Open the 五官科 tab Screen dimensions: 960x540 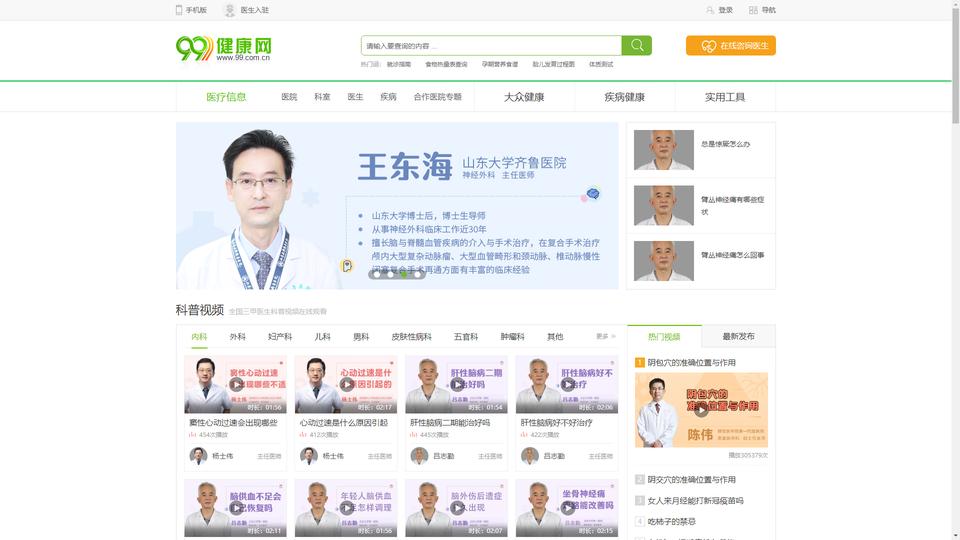tap(466, 337)
